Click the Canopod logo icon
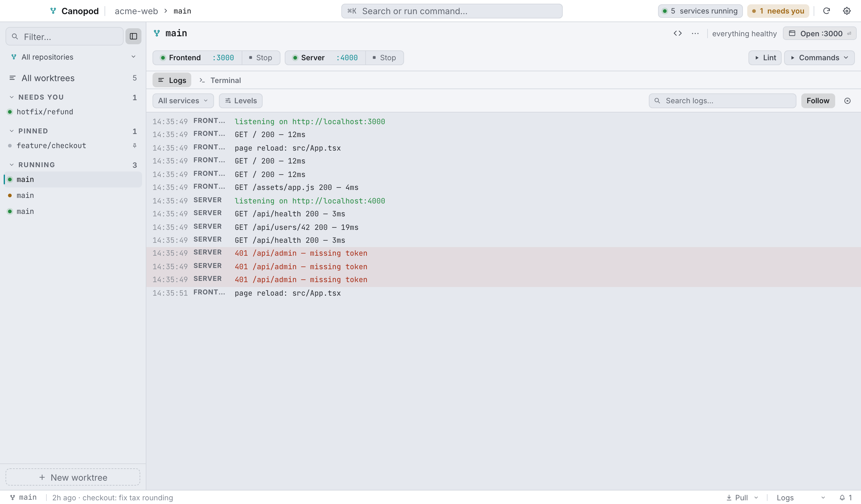The height and width of the screenshot is (504, 861). coord(53,11)
